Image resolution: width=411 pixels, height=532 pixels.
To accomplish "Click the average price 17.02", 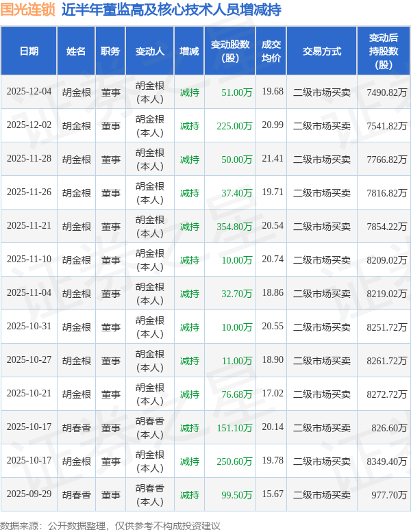I will [x=273, y=394].
